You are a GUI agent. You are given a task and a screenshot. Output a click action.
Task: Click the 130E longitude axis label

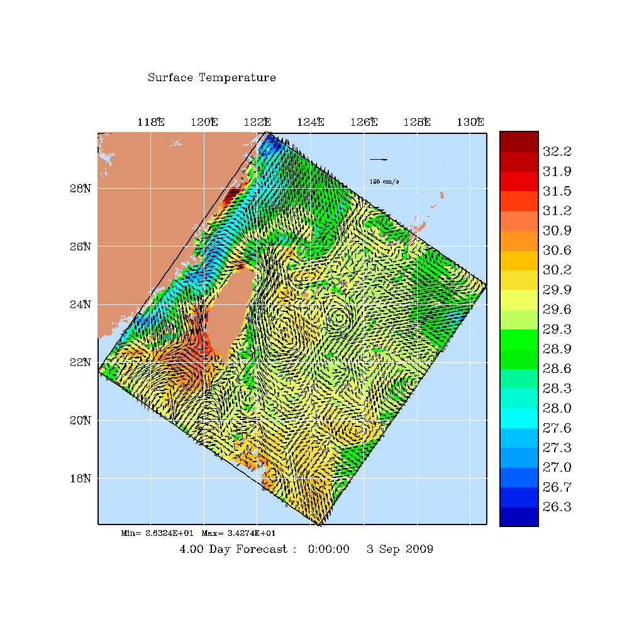point(470,123)
